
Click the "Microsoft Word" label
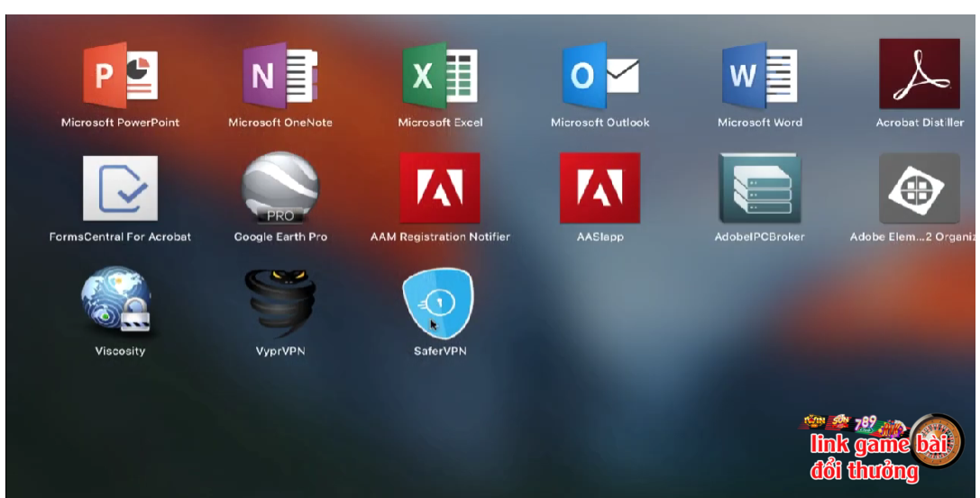760,123
